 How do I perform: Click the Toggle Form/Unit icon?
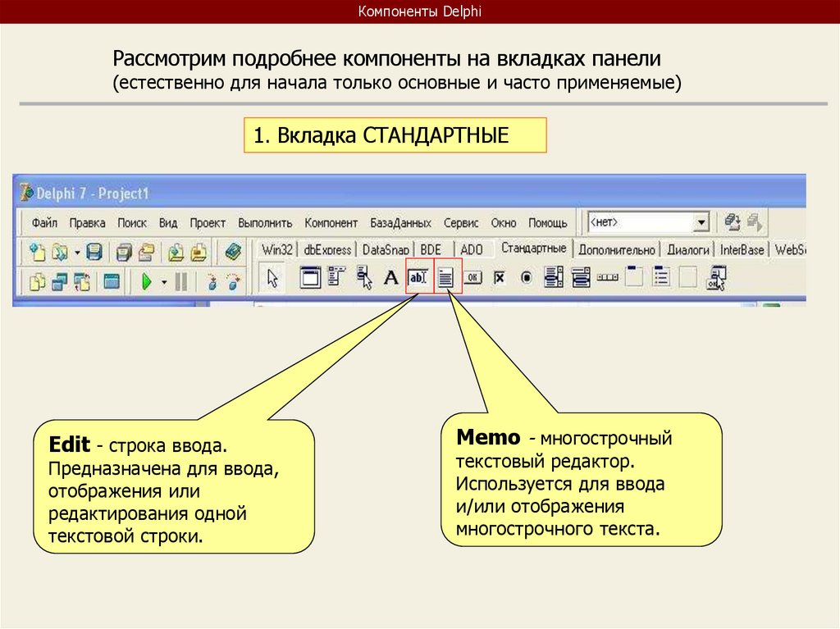(x=82, y=281)
